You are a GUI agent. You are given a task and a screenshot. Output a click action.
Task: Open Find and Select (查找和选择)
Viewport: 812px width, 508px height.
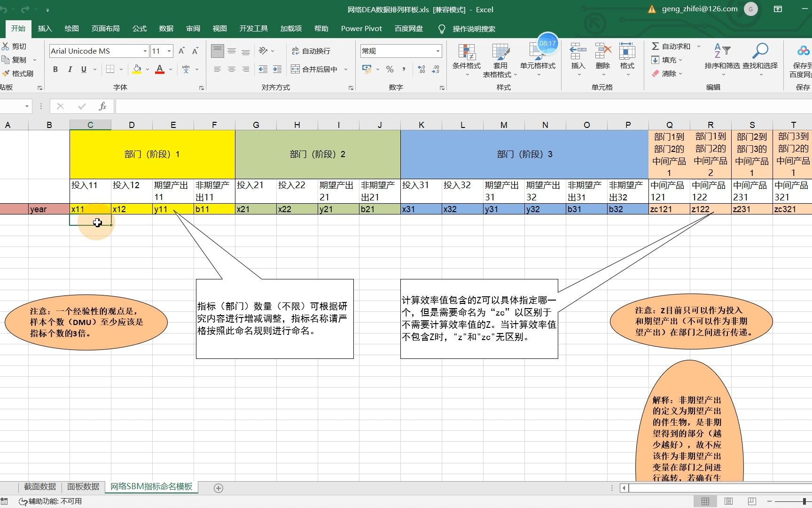coord(760,60)
